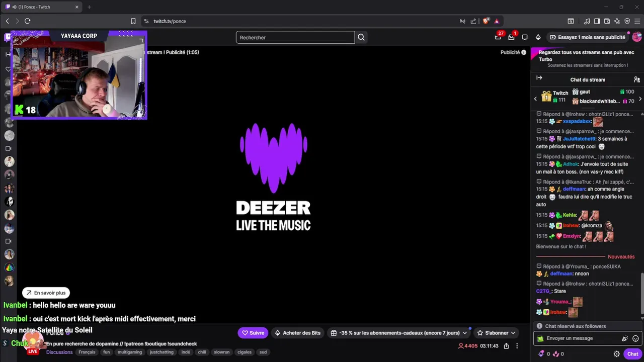The image size is (644, 362).
Task: Select the Français tag
Action: (87, 352)
